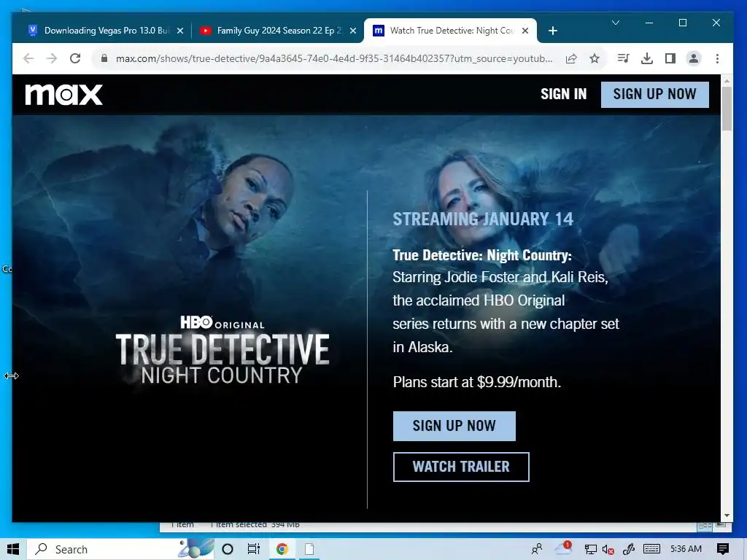747x560 pixels.
Task: Click the browser forward arrow
Action: coord(52,58)
